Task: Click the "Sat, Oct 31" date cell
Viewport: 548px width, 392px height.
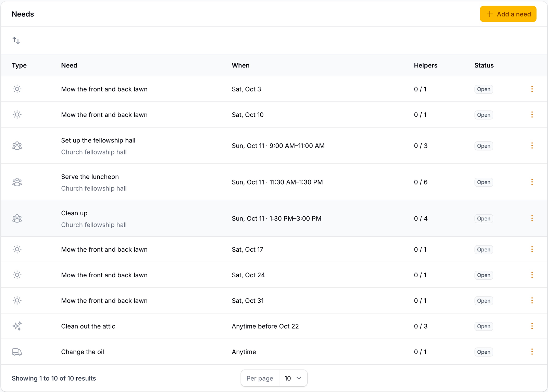Action: pos(248,301)
